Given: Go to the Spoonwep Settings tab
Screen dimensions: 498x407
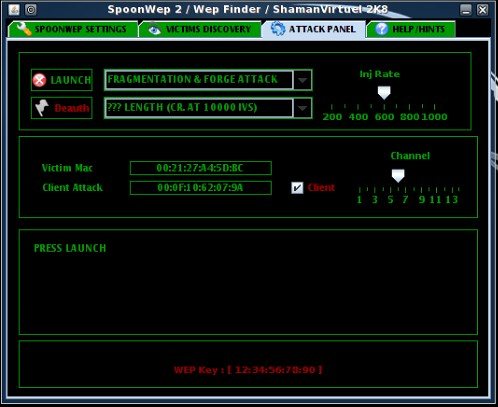Looking at the screenshot, I should pos(73,29).
